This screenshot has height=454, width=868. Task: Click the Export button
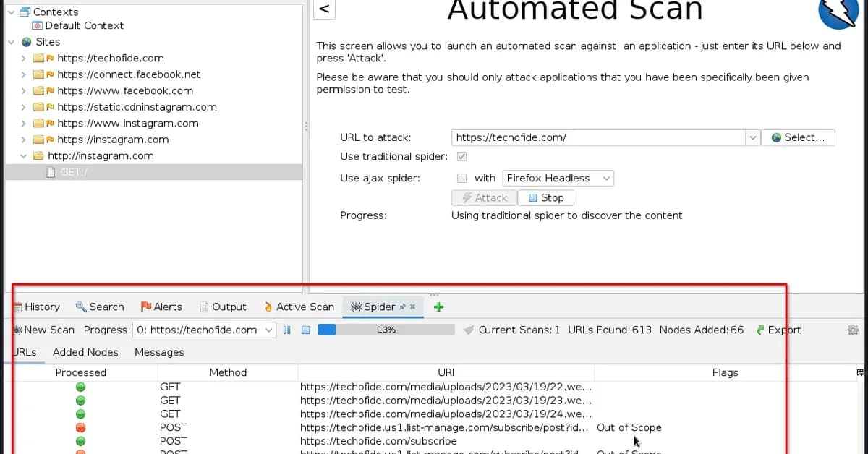point(778,330)
